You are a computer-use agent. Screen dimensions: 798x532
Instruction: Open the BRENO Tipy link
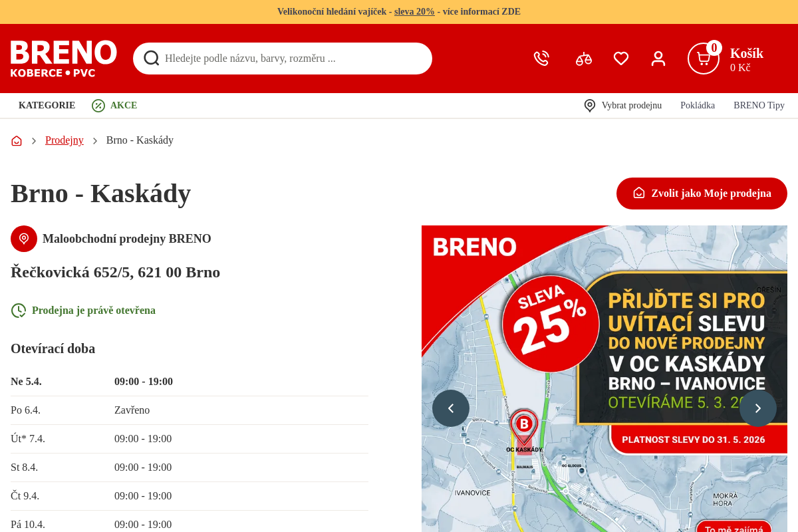pos(759,105)
